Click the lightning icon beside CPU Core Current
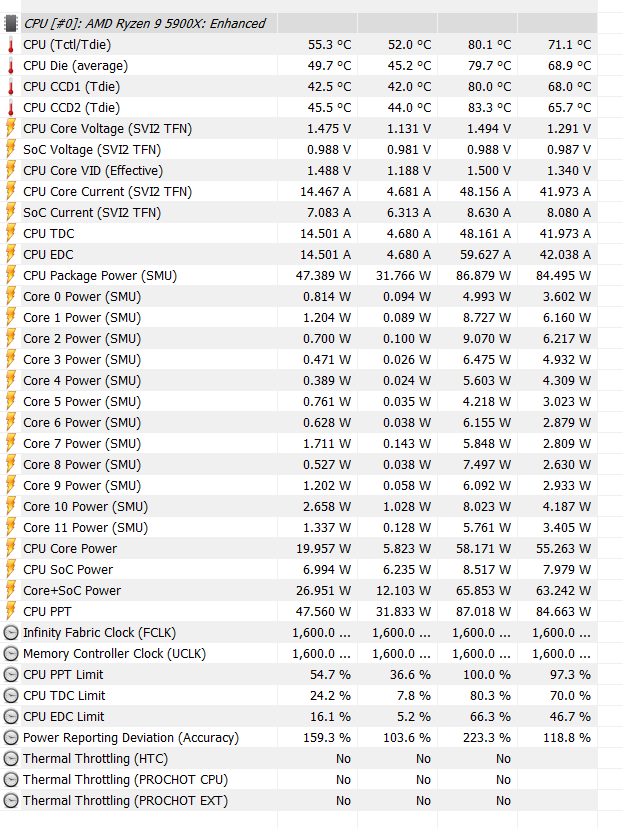This screenshot has height=828, width=623. pos(11,191)
